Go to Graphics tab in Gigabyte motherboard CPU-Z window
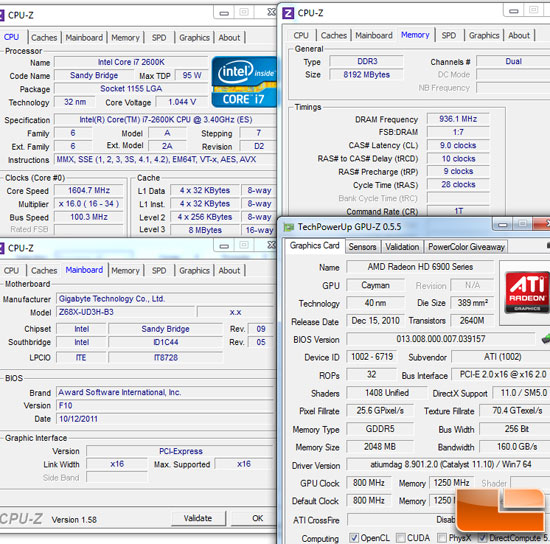The image size is (550, 544). 194,271
